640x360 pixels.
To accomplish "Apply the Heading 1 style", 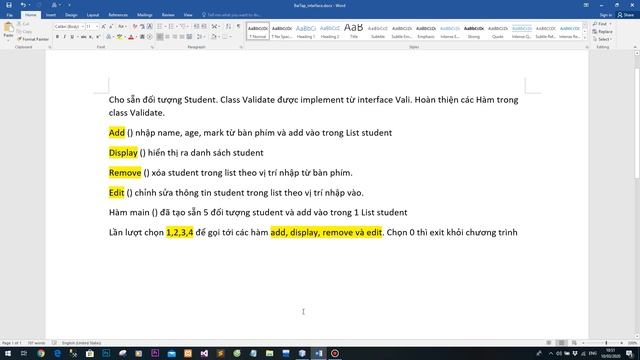I will [x=306, y=31].
